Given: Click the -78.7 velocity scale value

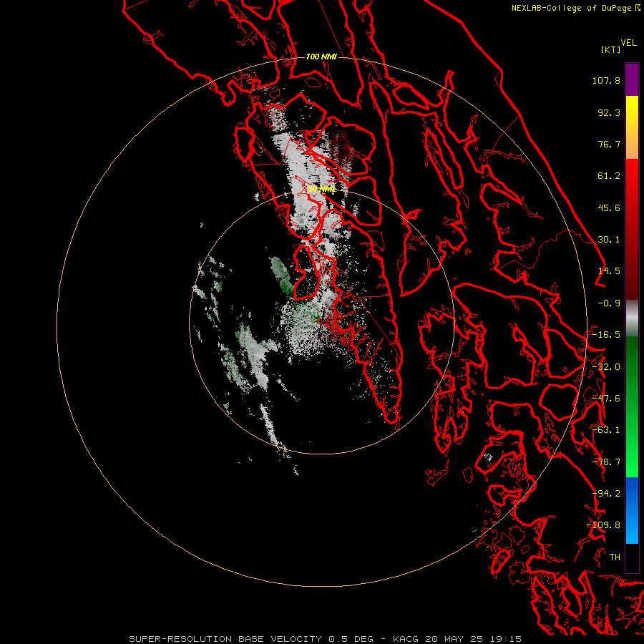Looking at the screenshot, I should pyautogui.click(x=606, y=462).
